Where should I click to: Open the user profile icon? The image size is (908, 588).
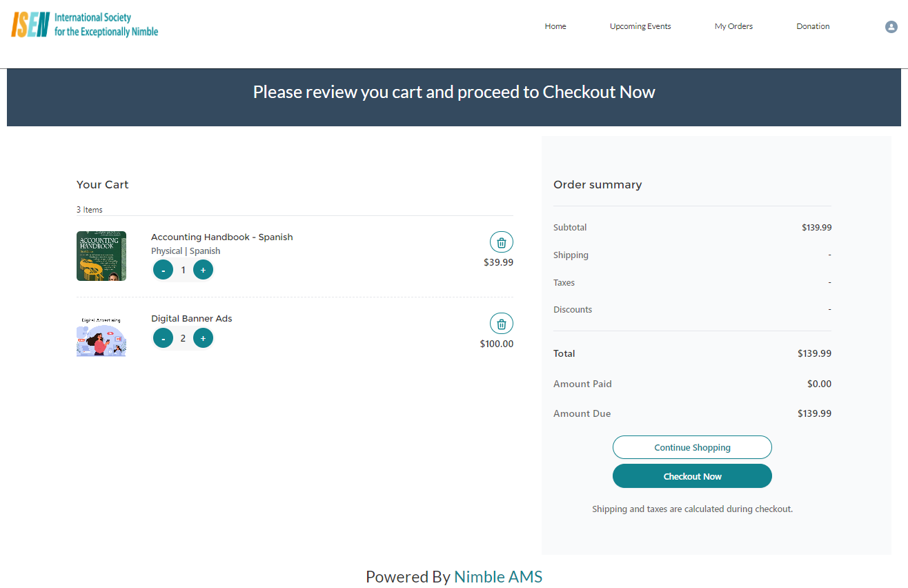click(x=891, y=27)
